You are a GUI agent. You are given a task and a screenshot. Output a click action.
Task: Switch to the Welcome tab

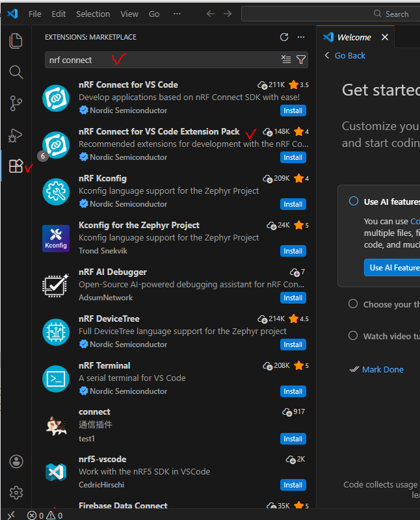(x=354, y=37)
